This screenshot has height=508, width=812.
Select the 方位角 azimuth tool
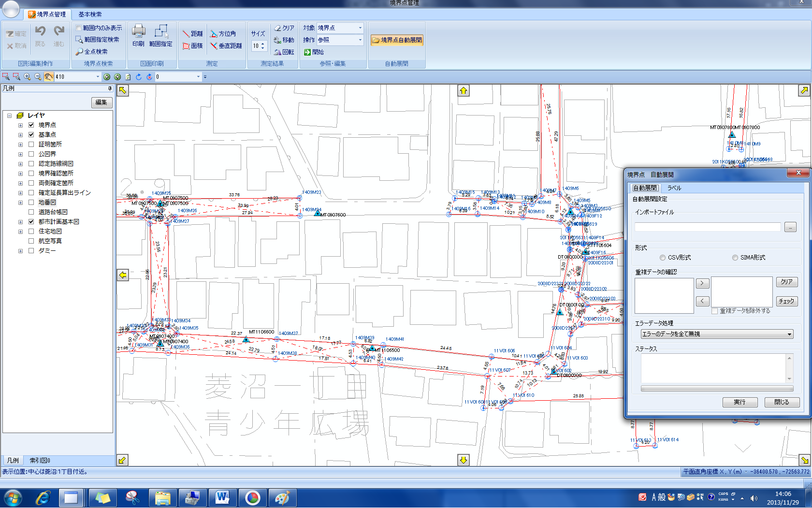(223, 34)
